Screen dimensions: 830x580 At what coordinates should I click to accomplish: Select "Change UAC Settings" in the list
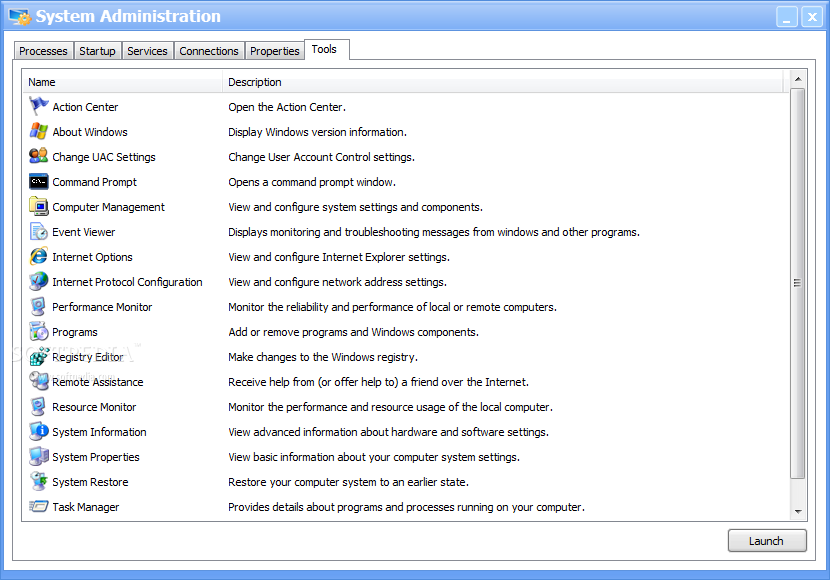pos(104,157)
